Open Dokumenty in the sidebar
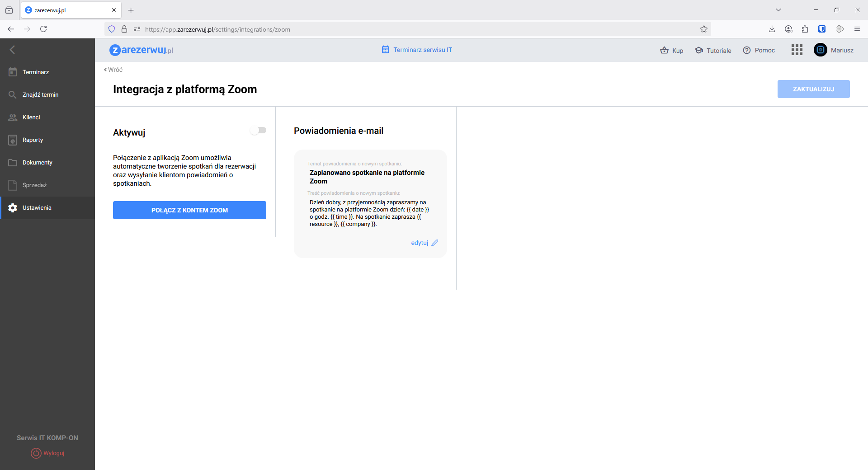Screen dimensions: 868x470 click(47, 163)
